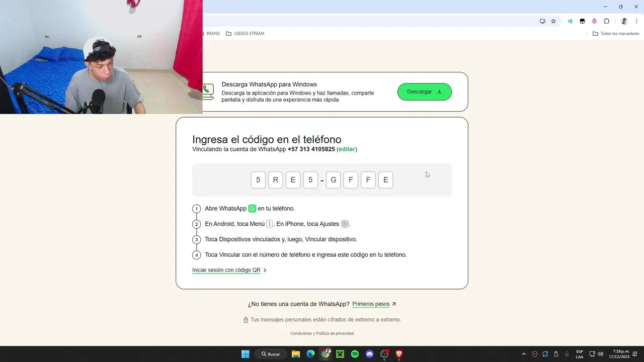Viewport: 644px width, 362px height.
Task: Open the JUEGOS STREAM bookmark folder
Action: click(x=245, y=34)
